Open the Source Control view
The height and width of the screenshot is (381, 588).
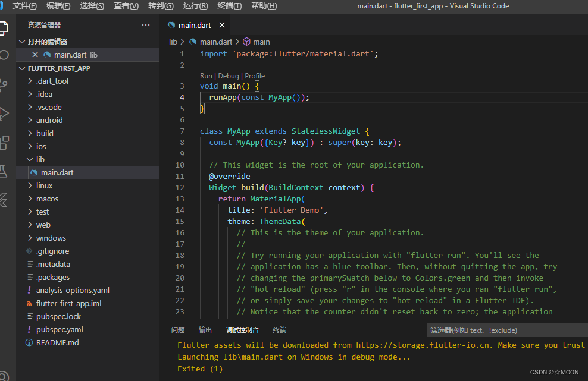point(4,86)
